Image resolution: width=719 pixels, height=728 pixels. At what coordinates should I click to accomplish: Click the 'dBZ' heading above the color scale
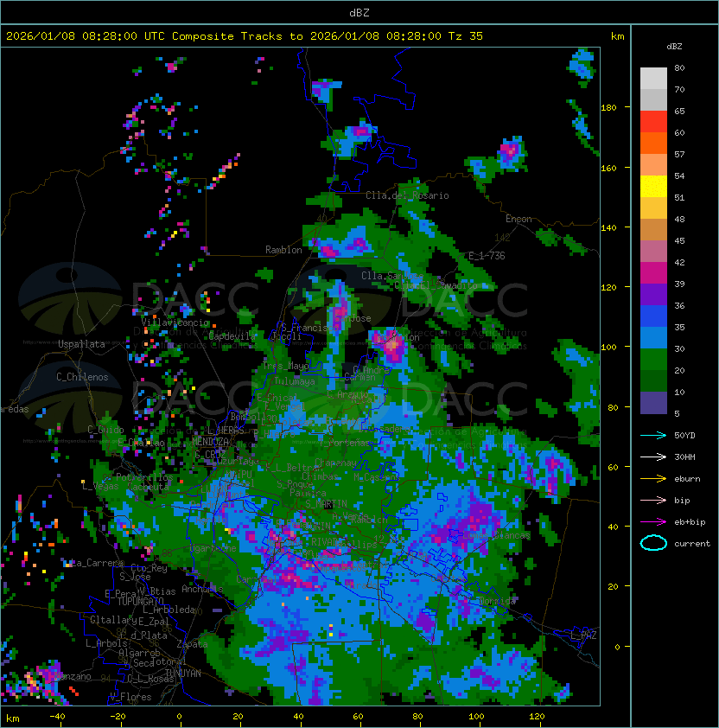point(674,47)
